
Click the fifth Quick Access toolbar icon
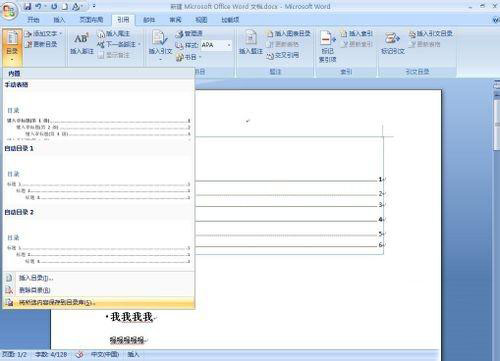[76, 6]
